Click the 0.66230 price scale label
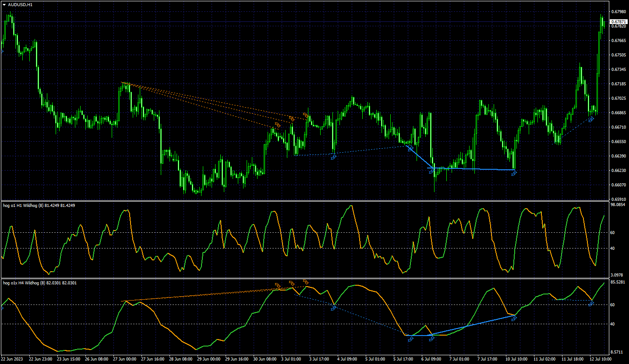629x364 pixels. (x=618, y=171)
